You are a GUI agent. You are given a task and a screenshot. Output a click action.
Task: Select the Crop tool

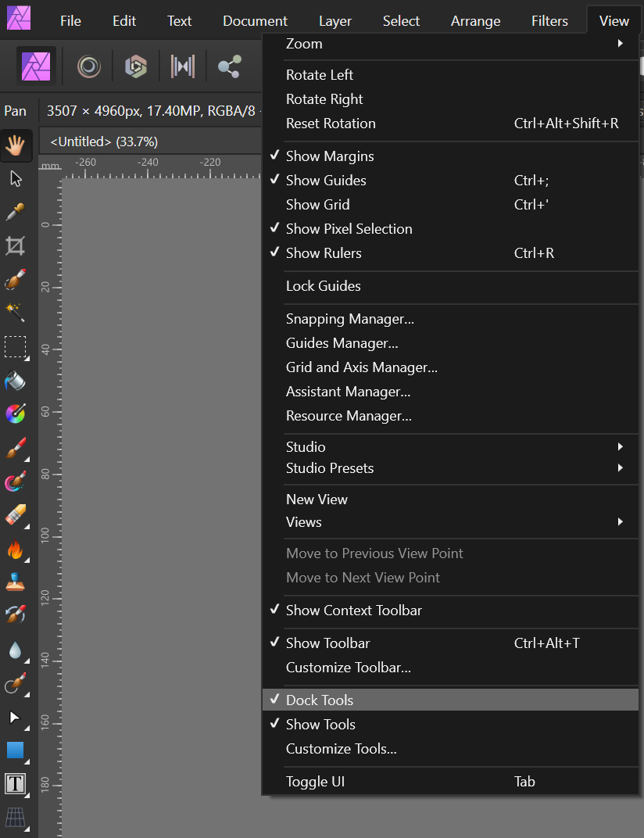click(x=16, y=245)
